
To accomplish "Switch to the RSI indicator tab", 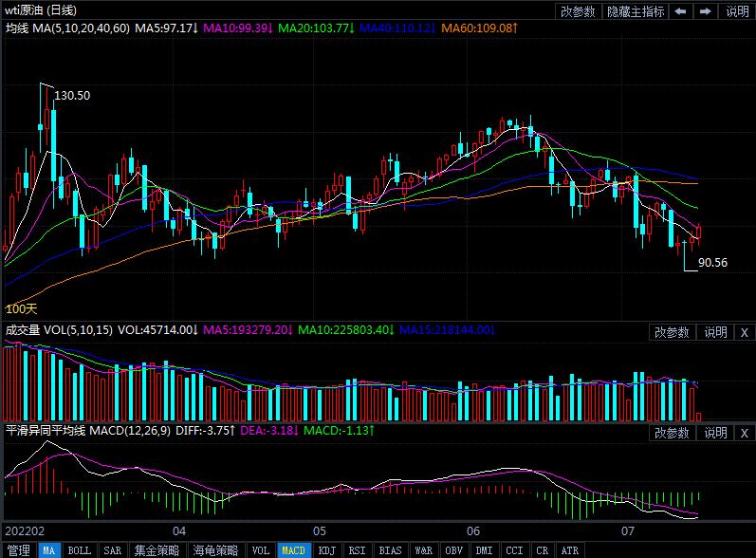I will coord(357,550).
